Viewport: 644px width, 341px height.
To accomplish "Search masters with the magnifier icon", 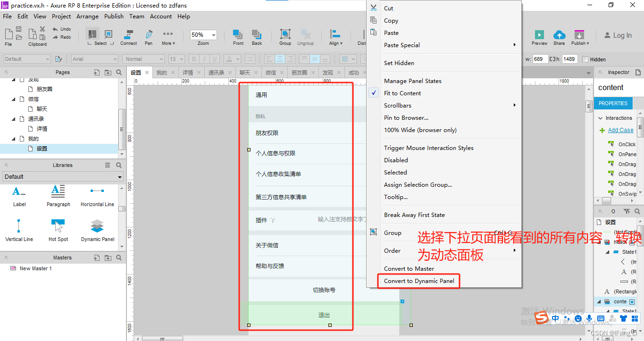I will point(119,258).
